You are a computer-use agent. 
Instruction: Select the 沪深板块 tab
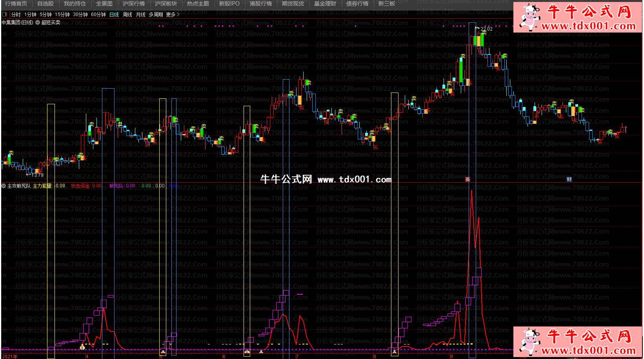tap(166, 4)
